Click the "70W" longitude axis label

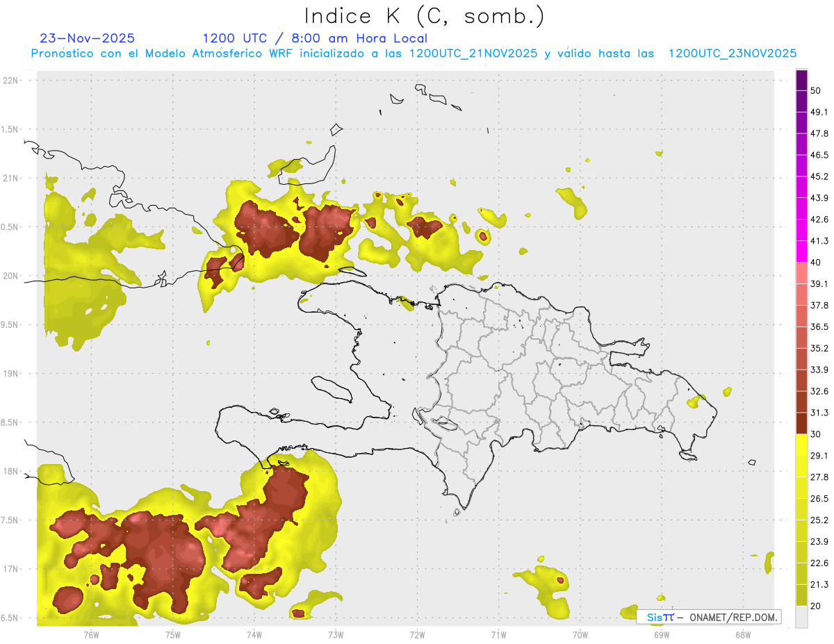[580, 634]
